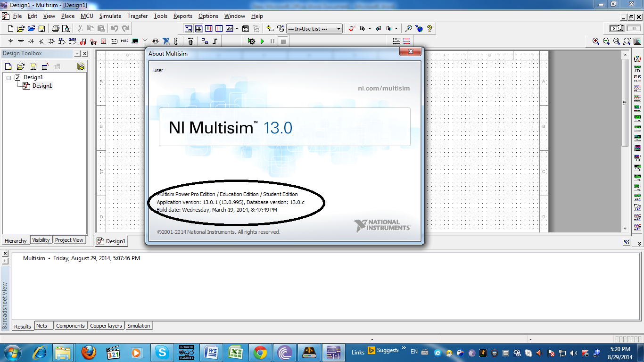
Task: Expand the back annotation dropdown arrow
Action: tap(370, 29)
